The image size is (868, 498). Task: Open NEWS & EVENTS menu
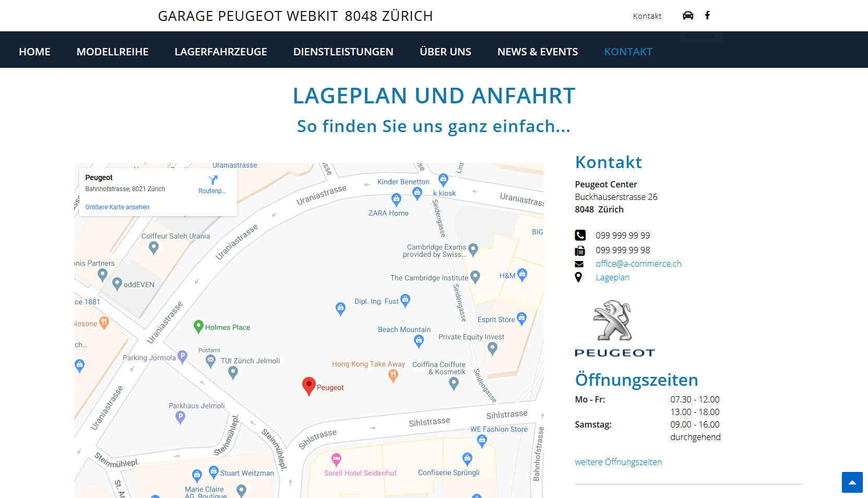coord(538,52)
